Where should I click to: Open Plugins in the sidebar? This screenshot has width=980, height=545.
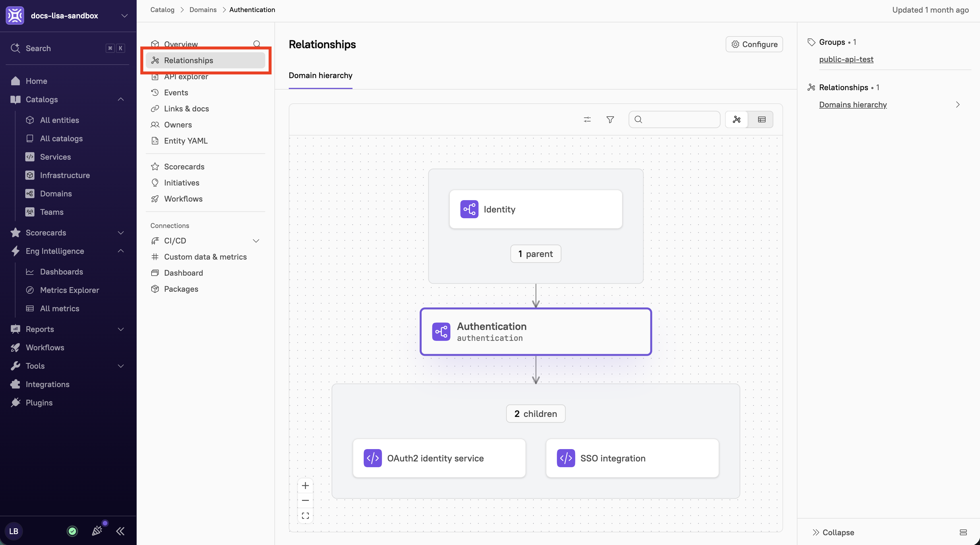[39, 403]
